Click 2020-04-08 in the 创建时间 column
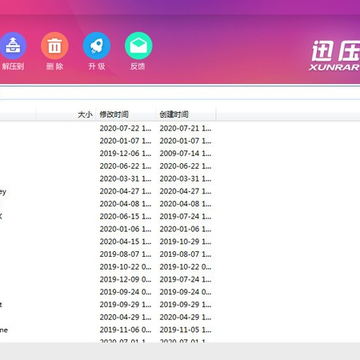This screenshot has width=360, height=360. tap(185, 204)
